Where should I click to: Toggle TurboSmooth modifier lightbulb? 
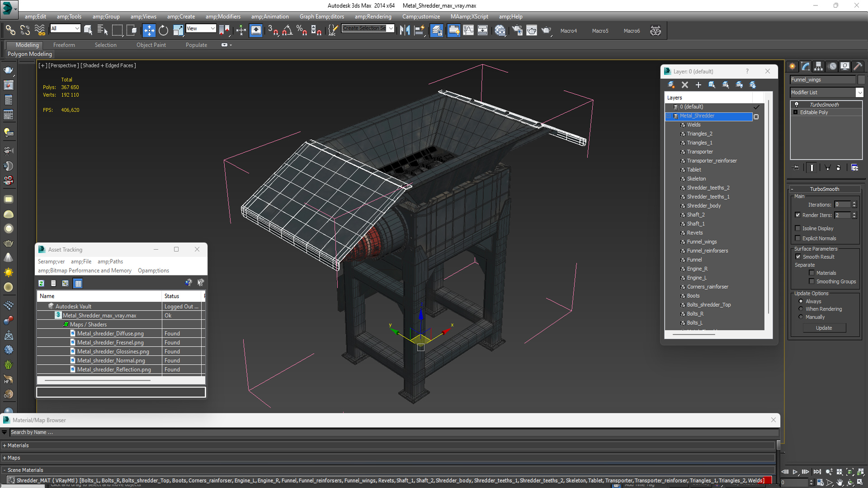click(797, 104)
